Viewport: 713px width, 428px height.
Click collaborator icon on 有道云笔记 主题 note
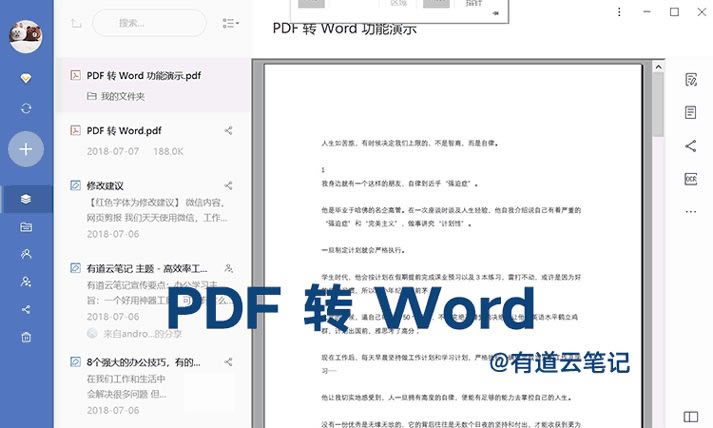point(229,268)
